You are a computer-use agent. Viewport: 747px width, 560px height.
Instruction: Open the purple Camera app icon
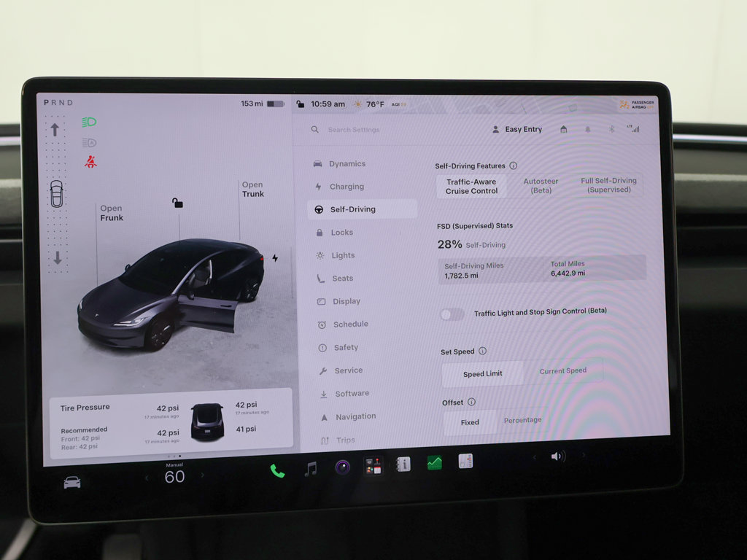tap(343, 467)
